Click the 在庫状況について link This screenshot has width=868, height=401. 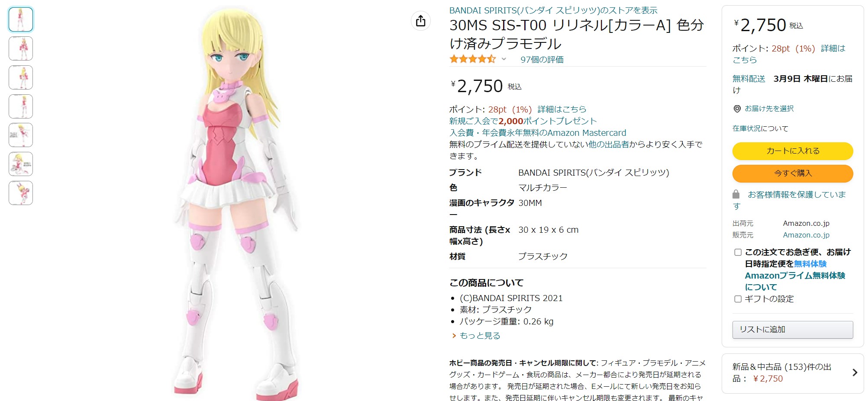[x=760, y=128]
